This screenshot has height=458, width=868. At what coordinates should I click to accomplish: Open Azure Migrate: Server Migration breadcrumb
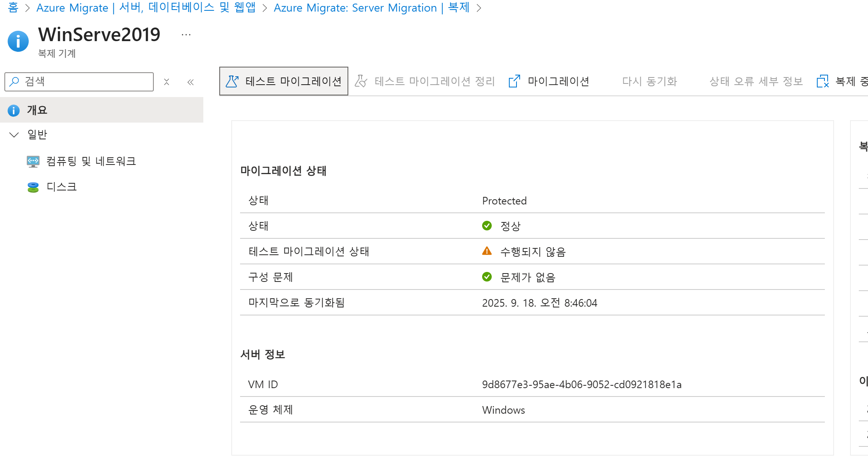(371, 8)
